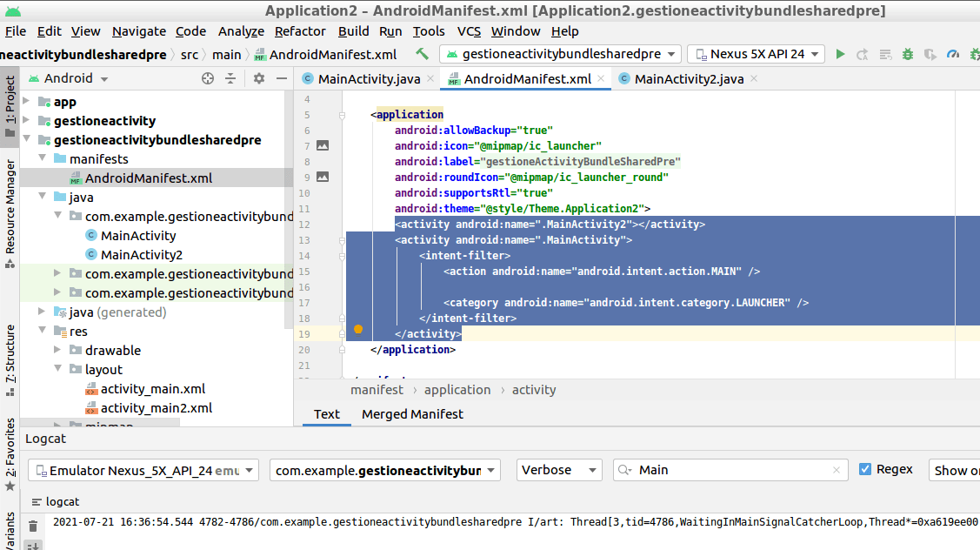This screenshot has width=980, height=550.
Task: Click the main breadcrumb in navigation bar
Action: click(226, 55)
